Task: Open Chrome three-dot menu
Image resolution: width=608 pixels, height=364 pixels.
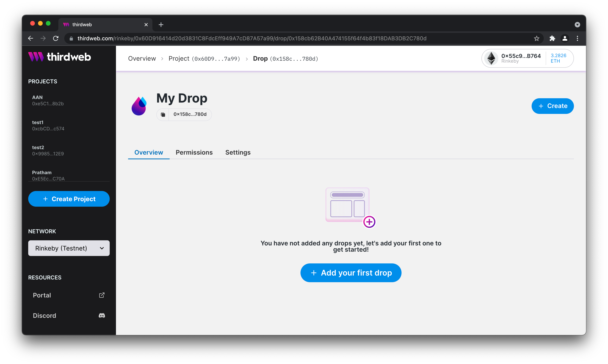Action: [577, 38]
